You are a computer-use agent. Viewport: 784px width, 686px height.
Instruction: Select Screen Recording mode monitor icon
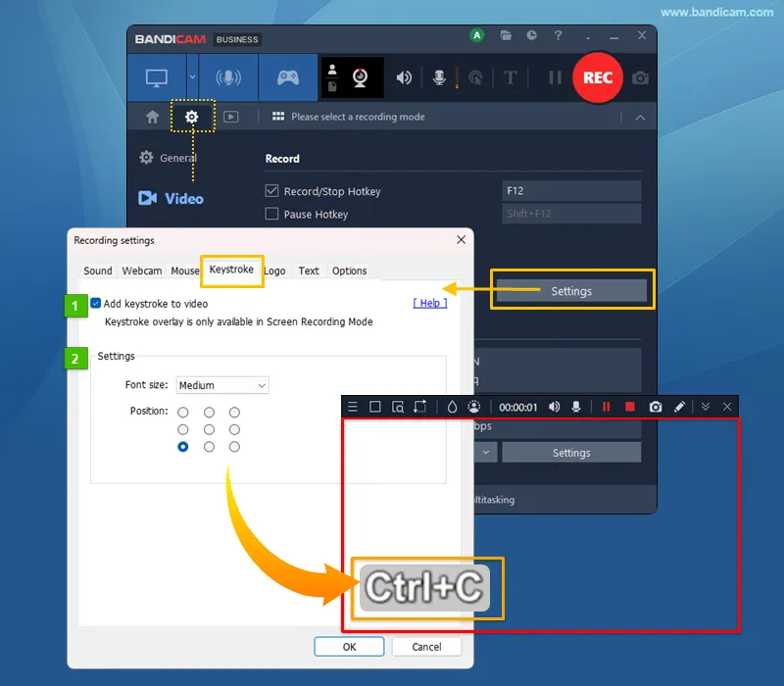click(x=157, y=78)
